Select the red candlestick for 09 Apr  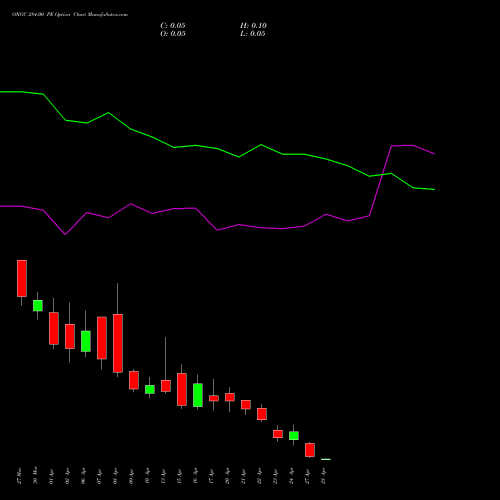pyautogui.click(x=134, y=380)
